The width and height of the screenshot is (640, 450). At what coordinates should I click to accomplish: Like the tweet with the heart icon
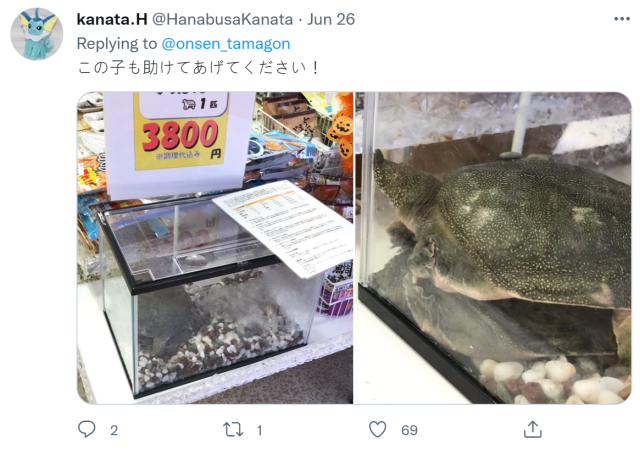(378, 430)
